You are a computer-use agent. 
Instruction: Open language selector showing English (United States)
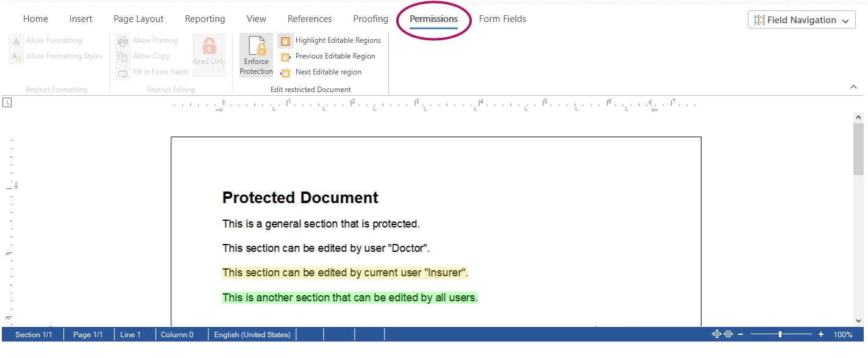(x=252, y=334)
